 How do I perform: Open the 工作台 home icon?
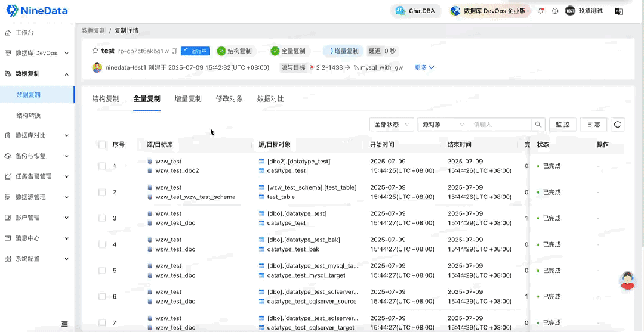(7, 32)
